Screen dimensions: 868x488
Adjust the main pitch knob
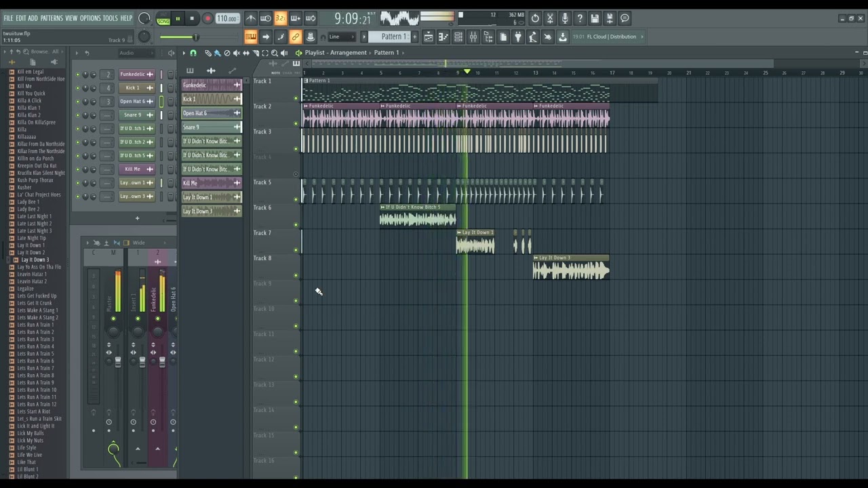point(144,37)
